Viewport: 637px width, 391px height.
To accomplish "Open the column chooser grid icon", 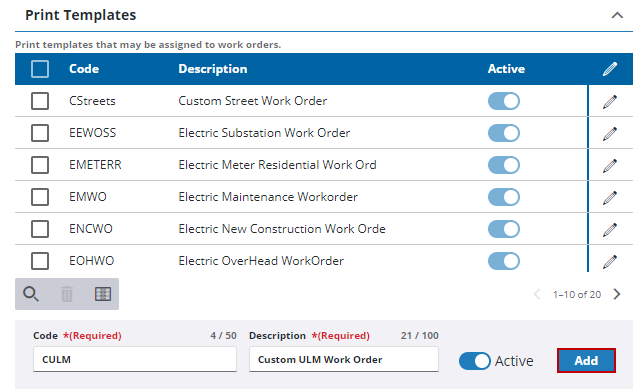I will tap(103, 294).
